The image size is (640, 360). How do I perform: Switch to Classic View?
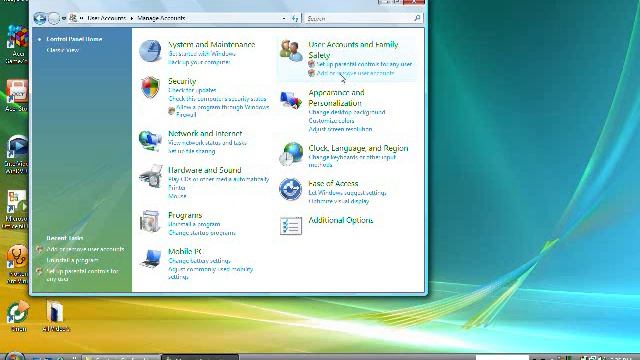(62, 50)
